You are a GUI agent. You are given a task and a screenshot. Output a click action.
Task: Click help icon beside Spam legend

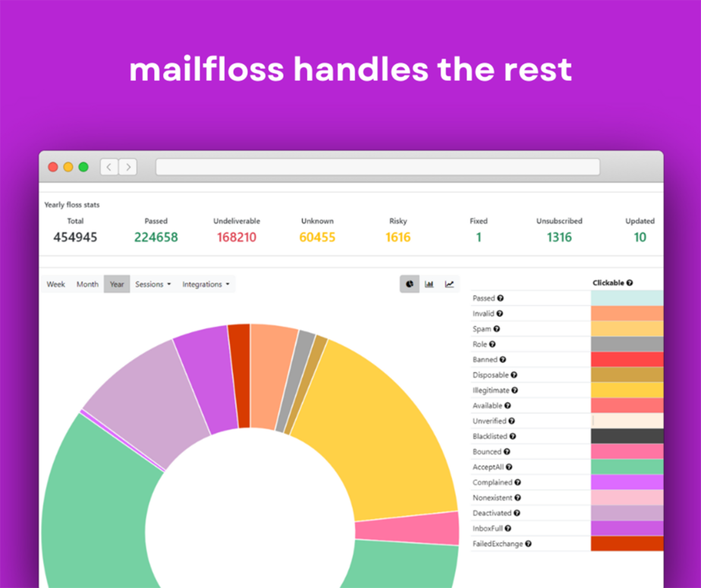point(496,329)
